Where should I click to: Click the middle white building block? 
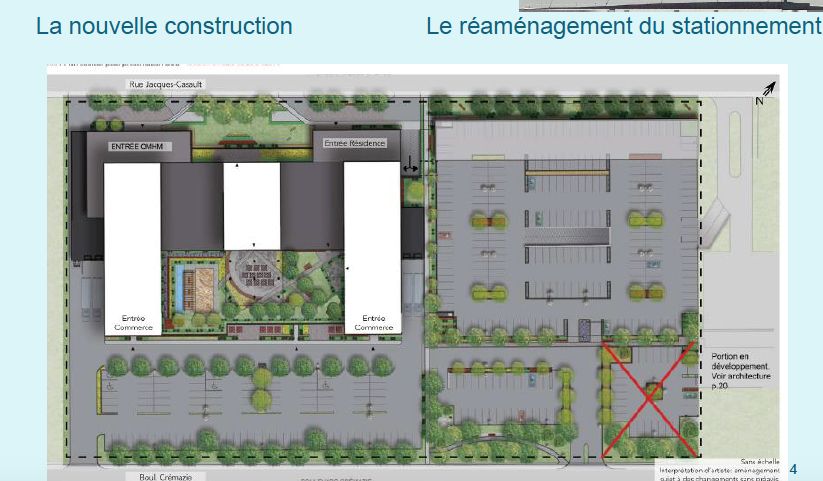click(x=251, y=206)
